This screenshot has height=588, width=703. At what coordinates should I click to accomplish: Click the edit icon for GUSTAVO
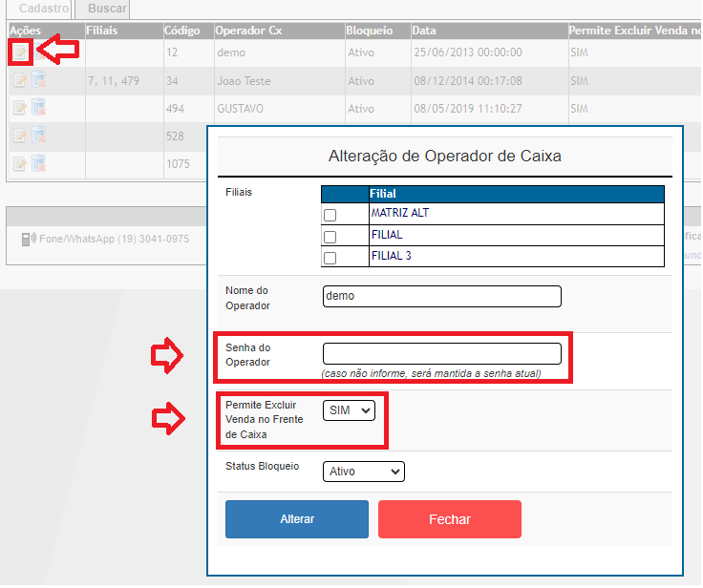pyautogui.click(x=20, y=109)
